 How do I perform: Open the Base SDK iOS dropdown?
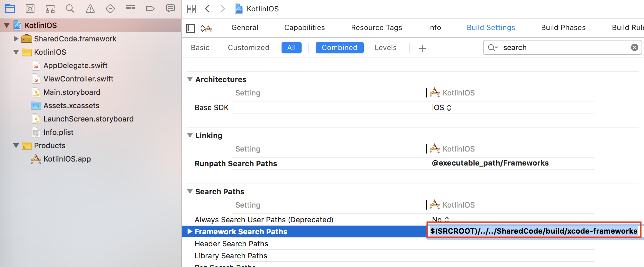click(x=441, y=107)
